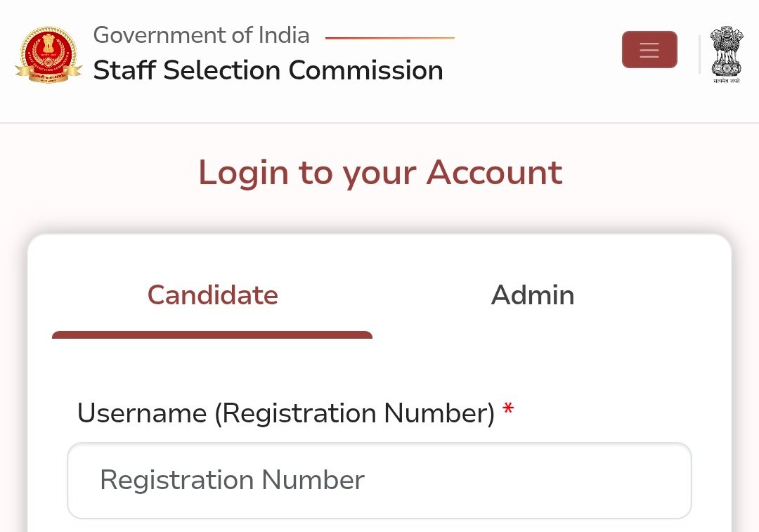759x532 pixels.
Task: Focus the Registration Number input field
Action: (x=379, y=481)
